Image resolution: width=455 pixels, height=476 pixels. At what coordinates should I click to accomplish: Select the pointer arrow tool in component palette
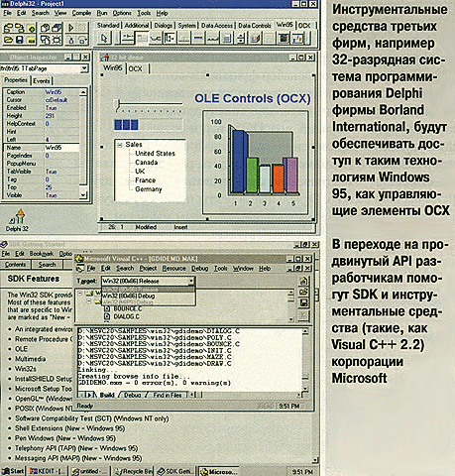[x=104, y=39]
